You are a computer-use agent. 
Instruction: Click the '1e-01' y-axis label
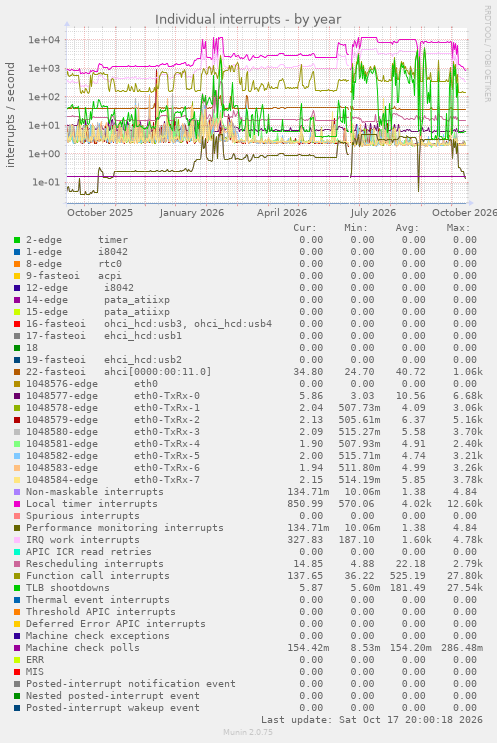(x=46, y=182)
